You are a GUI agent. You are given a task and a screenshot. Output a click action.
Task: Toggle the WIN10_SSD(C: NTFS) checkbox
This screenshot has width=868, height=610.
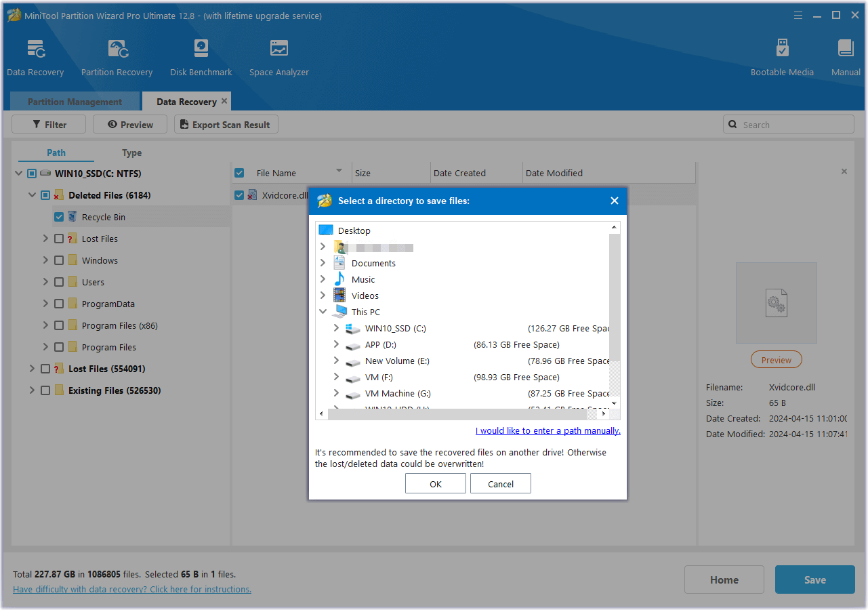click(x=32, y=174)
